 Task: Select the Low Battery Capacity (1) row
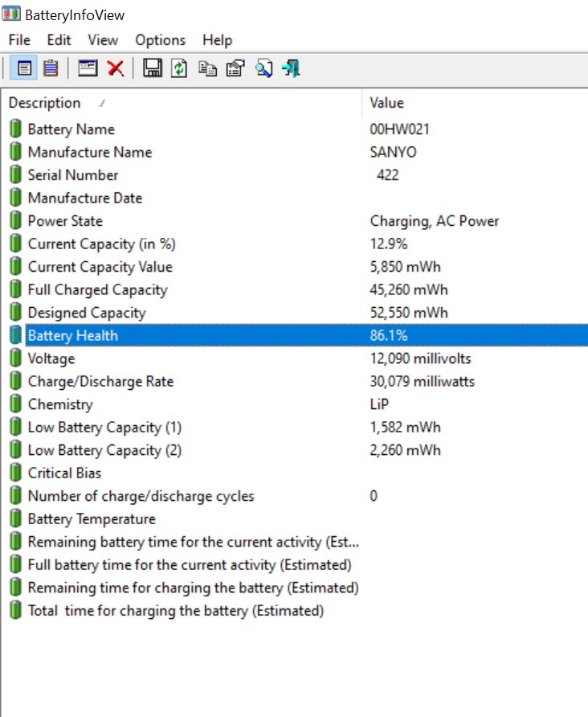tap(295, 427)
